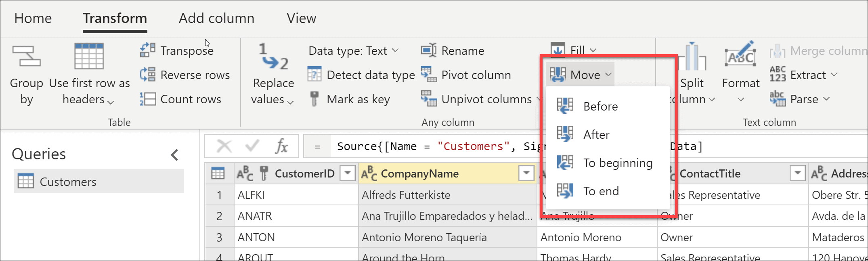Select the Transform tab
Image resolution: width=868 pixels, height=261 pixels.
pyautogui.click(x=115, y=18)
